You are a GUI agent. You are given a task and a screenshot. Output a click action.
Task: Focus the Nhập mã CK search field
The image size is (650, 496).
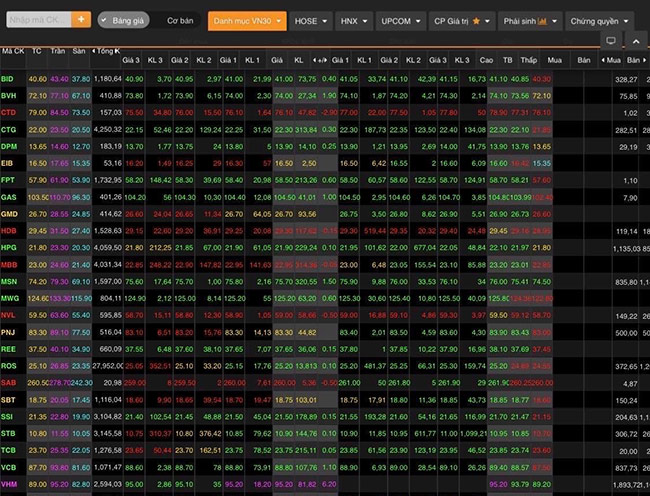[x=39, y=19]
